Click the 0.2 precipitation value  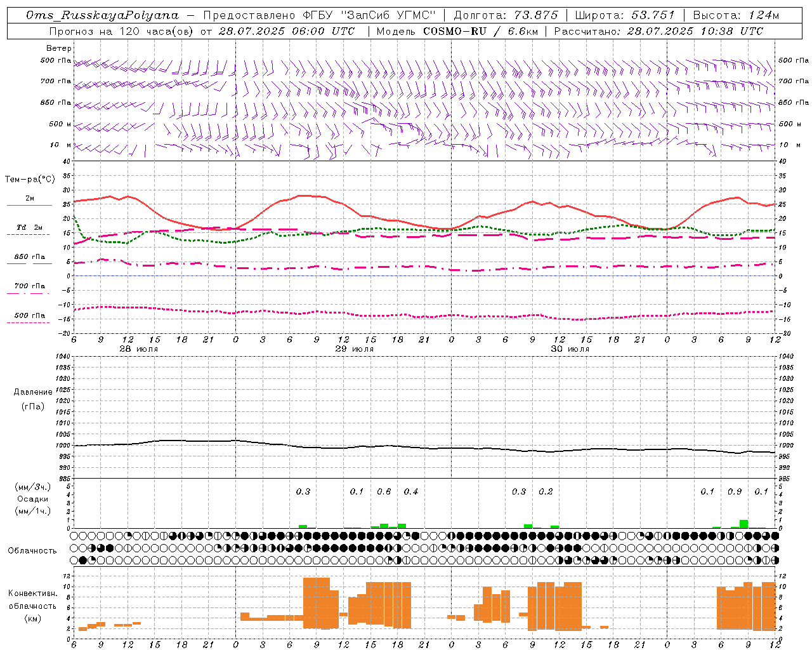coord(546,492)
